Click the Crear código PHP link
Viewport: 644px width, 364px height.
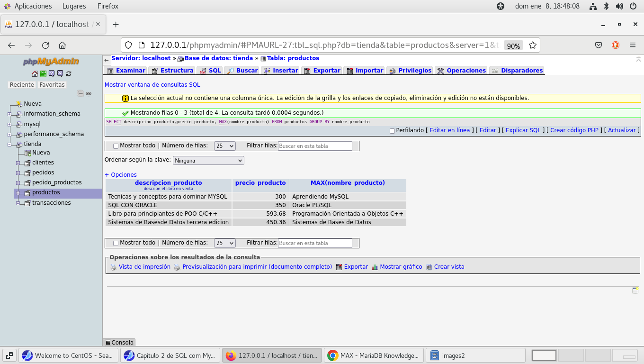click(x=574, y=130)
